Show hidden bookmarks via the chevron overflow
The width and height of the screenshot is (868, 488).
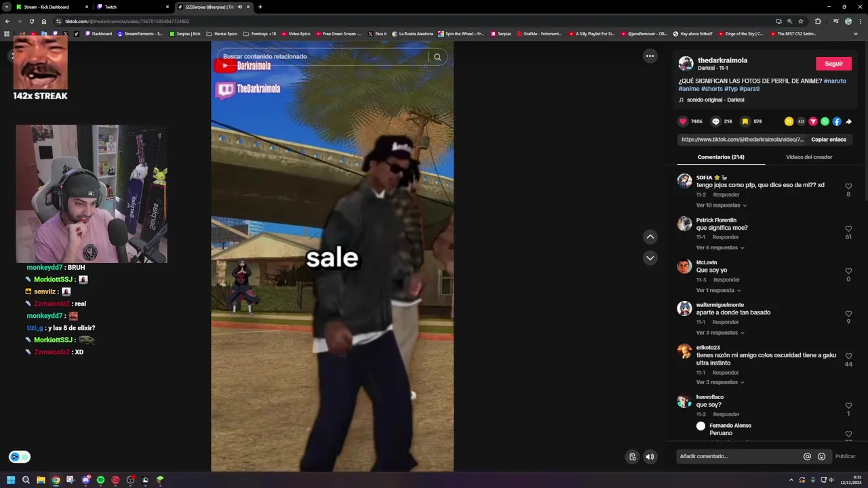pyautogui.click(x=855, y=34)
